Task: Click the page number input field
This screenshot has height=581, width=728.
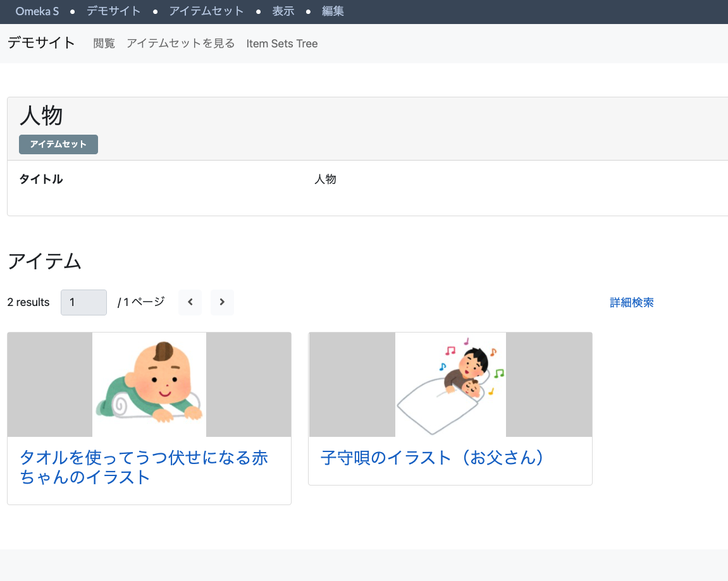Action: tap(83, 302)
